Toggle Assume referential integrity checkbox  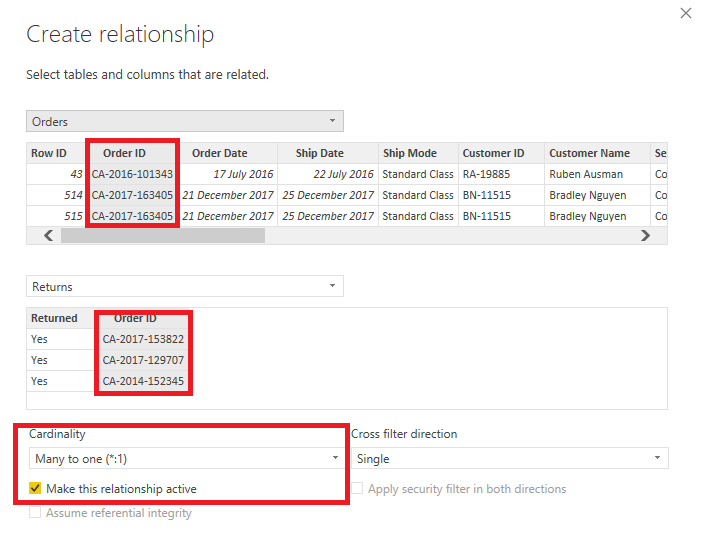[x=36, y=513]
